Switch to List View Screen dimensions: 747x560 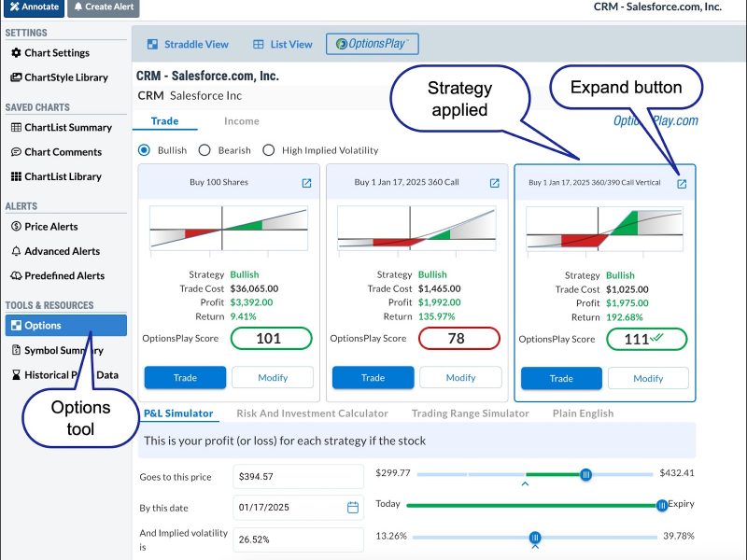pyautogui.click(x=283, y=44)
